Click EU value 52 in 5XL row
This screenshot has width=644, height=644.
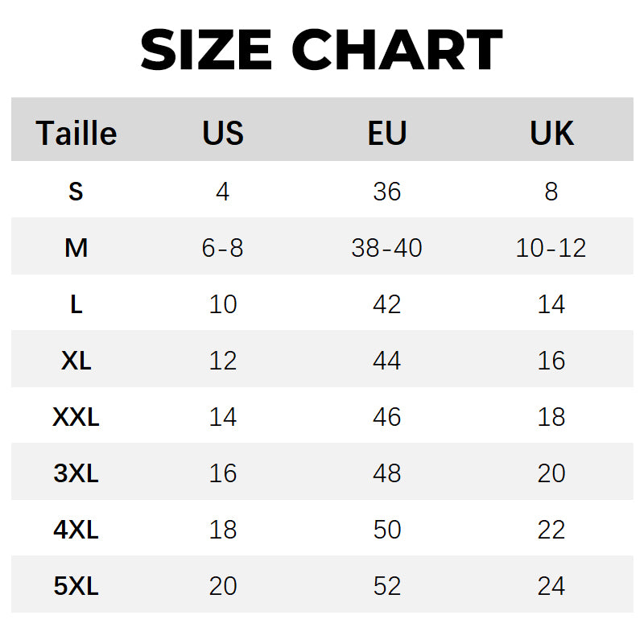pyautogui.click(x=387, y=586)
